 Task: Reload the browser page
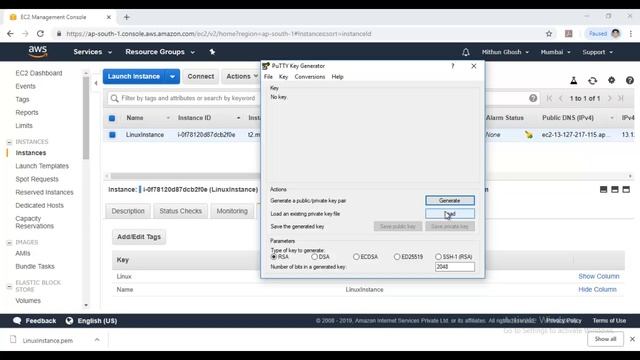(40, 34)
